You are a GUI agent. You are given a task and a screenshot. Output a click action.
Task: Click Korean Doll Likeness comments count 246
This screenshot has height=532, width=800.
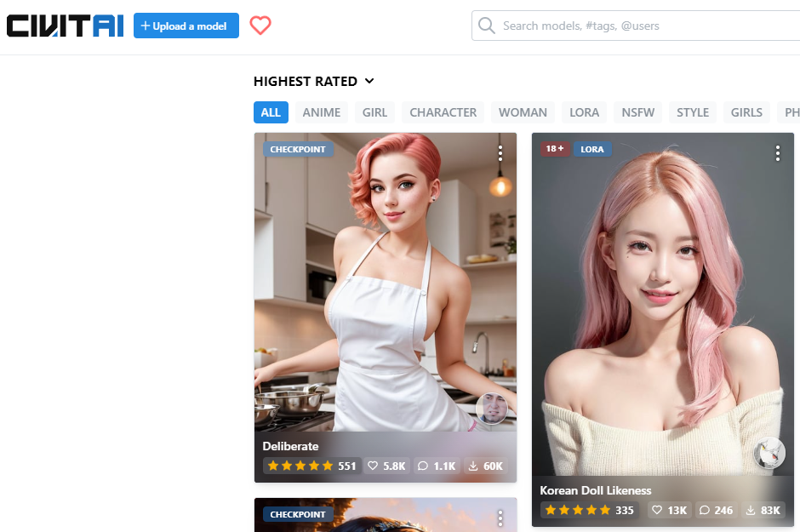716,510
